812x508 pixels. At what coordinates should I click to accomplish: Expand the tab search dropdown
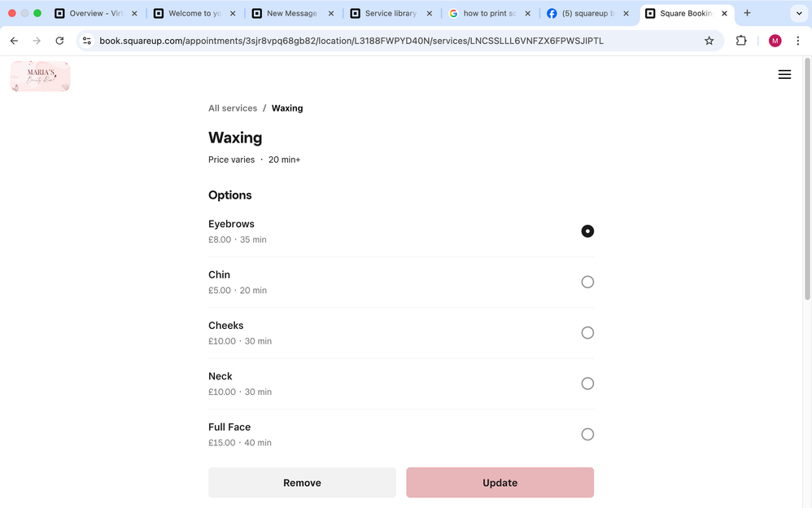(798, 13)
